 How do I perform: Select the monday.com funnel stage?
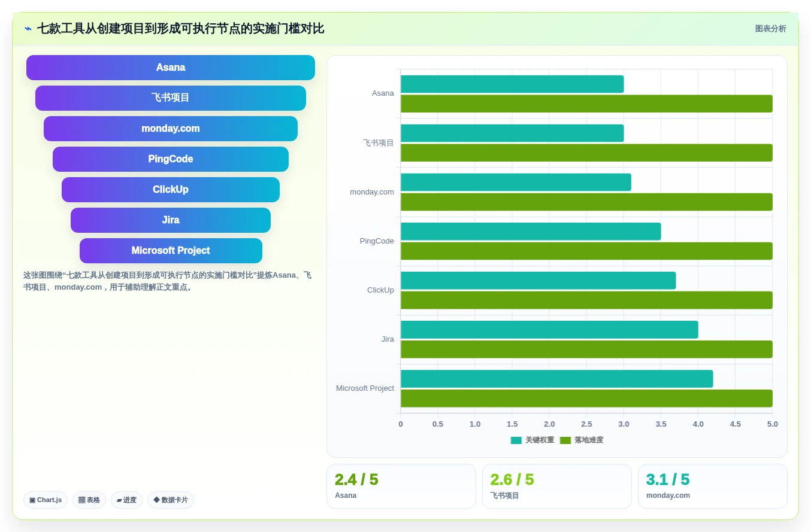tap(171, 129)
